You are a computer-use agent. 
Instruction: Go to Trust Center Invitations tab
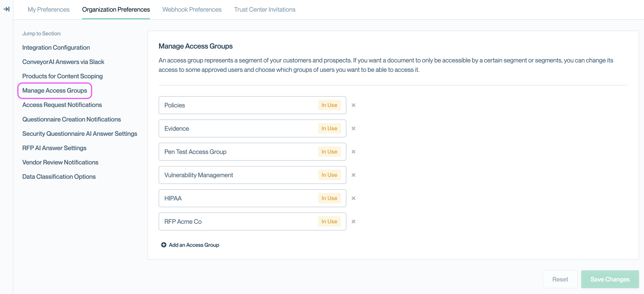(x=265, y=10)
